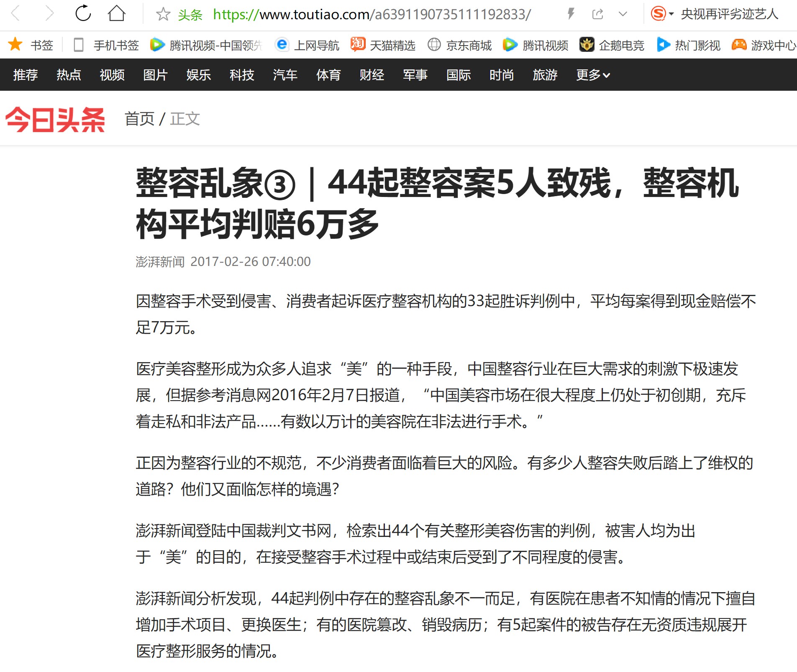This screenshot has height=672, width=797.
Task: Select the 视频 navigation tab
Action: 112,75
